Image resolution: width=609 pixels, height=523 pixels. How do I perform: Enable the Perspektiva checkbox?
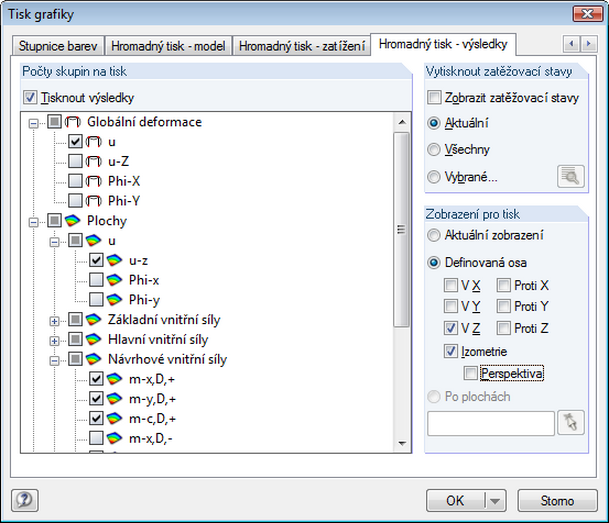click(x=470, y=374)
